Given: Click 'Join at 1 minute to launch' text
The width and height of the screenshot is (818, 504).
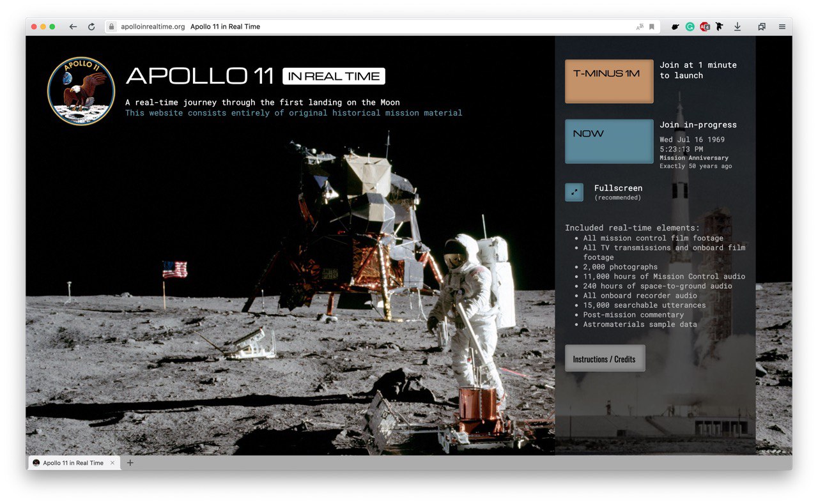Looking at the screenshot, I should tap(698, 70).
